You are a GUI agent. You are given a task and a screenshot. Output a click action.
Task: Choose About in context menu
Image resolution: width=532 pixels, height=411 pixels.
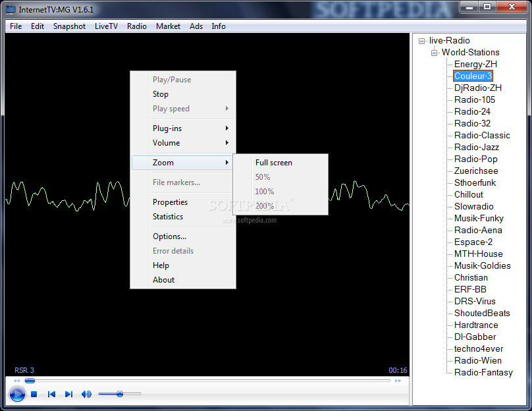183,280
